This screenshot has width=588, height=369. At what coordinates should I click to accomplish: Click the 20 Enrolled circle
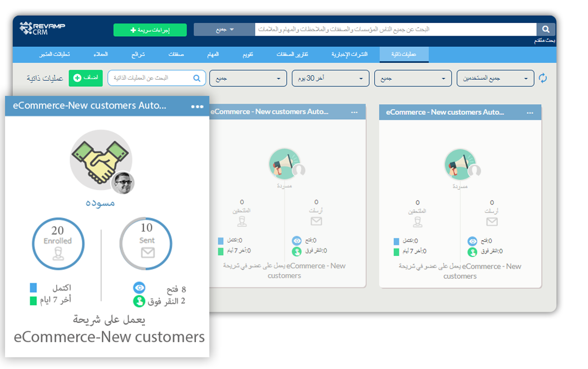58,244
